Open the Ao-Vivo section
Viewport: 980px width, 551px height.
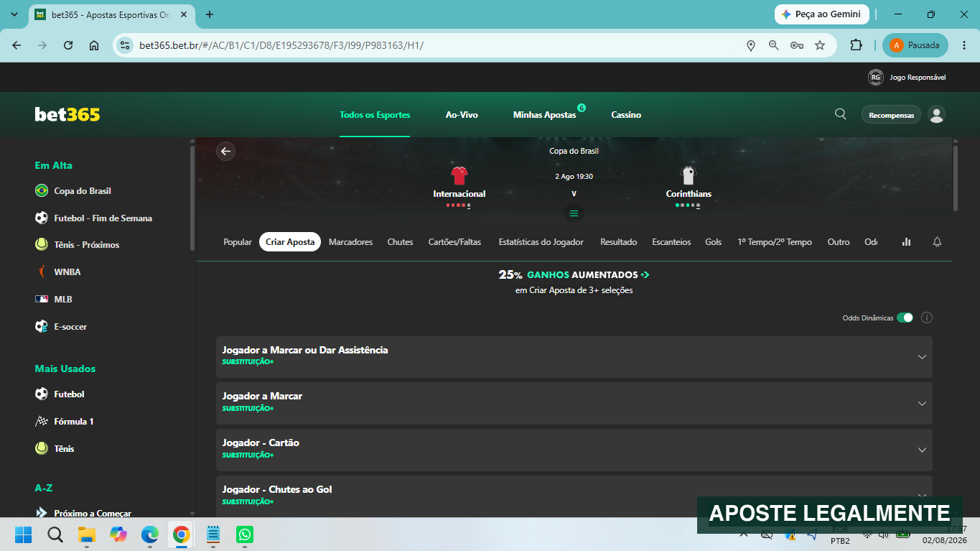pos(462,115)
